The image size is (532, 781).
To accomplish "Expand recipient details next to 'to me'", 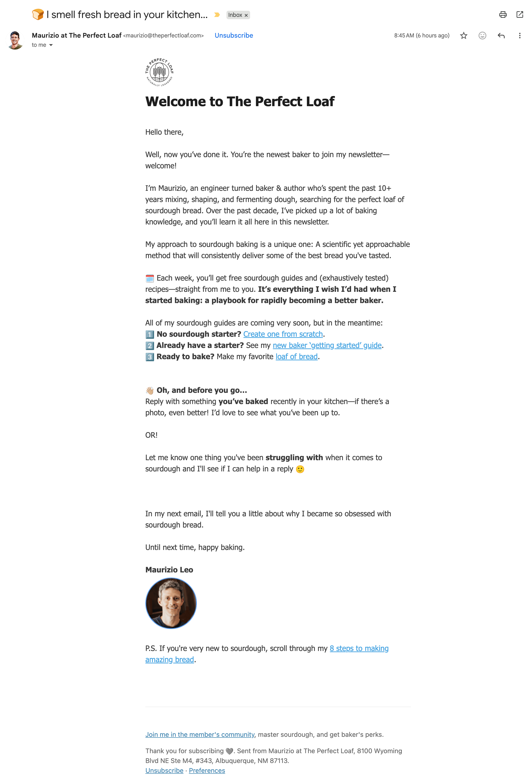I will (x=51, y=45).
